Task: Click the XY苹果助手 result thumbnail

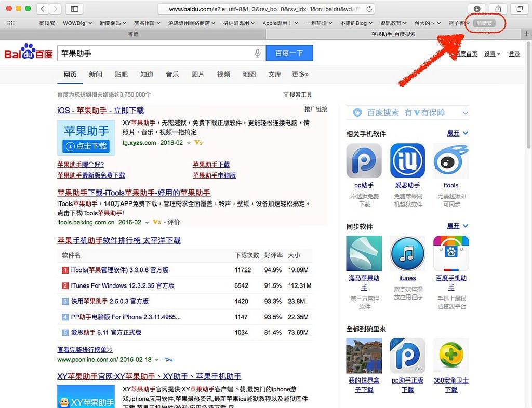Action: coord(86,396)
